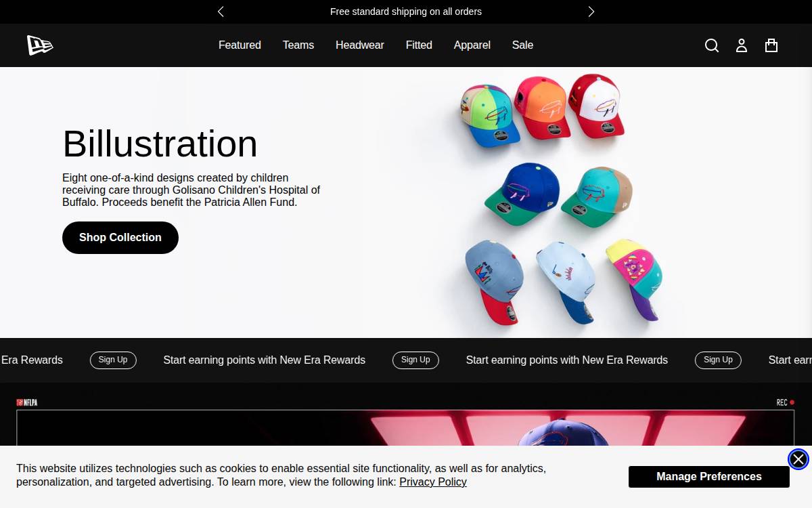812x508 pixels.
Task: Open the Fitted menu
Action: pyautogui.click(x=419, y=45)
